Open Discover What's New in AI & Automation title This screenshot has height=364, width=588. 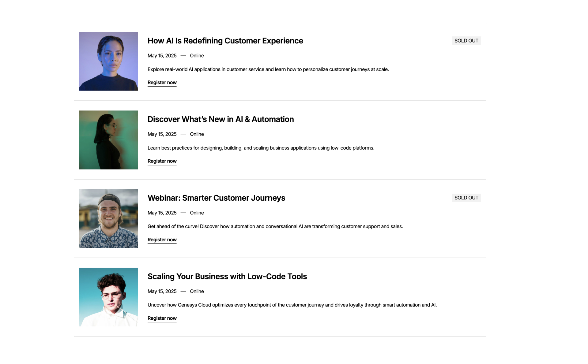221,119
